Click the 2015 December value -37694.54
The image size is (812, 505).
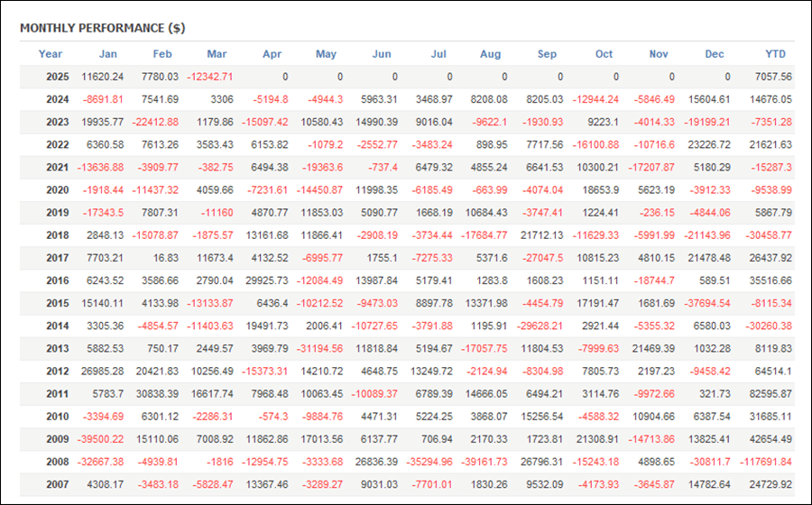click(707, 303)
